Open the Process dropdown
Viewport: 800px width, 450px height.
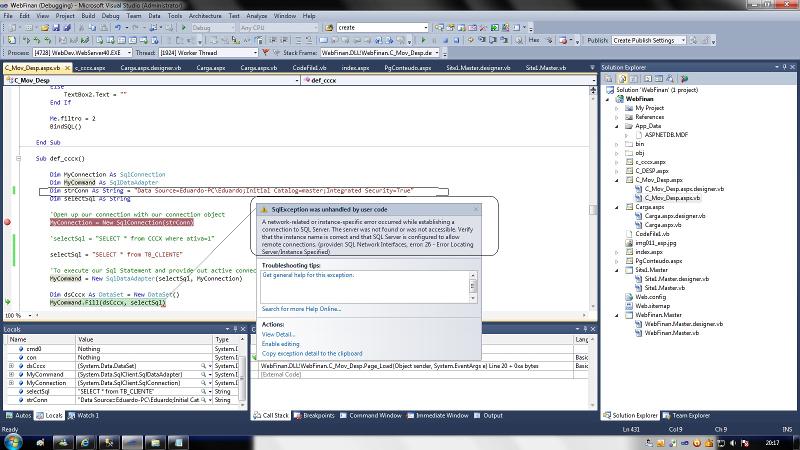coord(129,53)
